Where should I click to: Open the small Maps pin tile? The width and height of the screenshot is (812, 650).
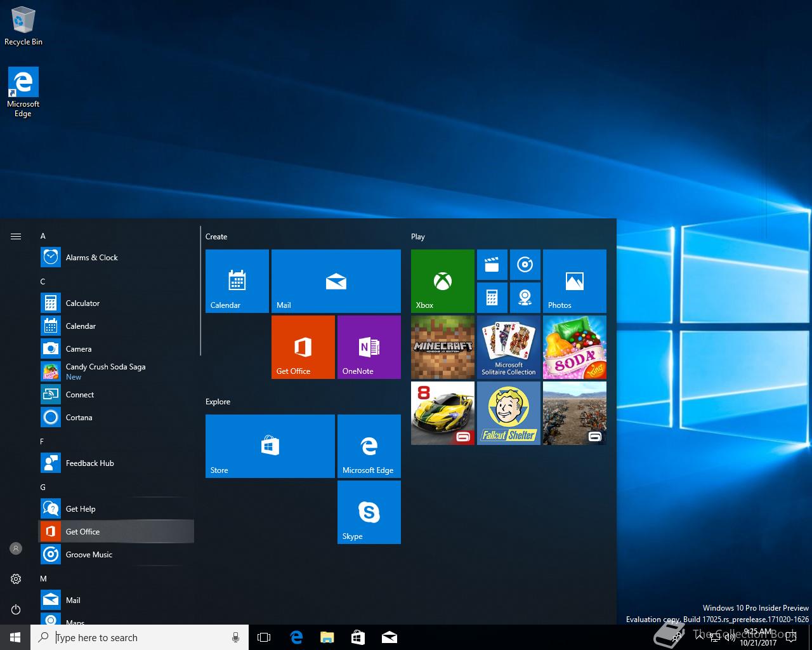point(525,298)
